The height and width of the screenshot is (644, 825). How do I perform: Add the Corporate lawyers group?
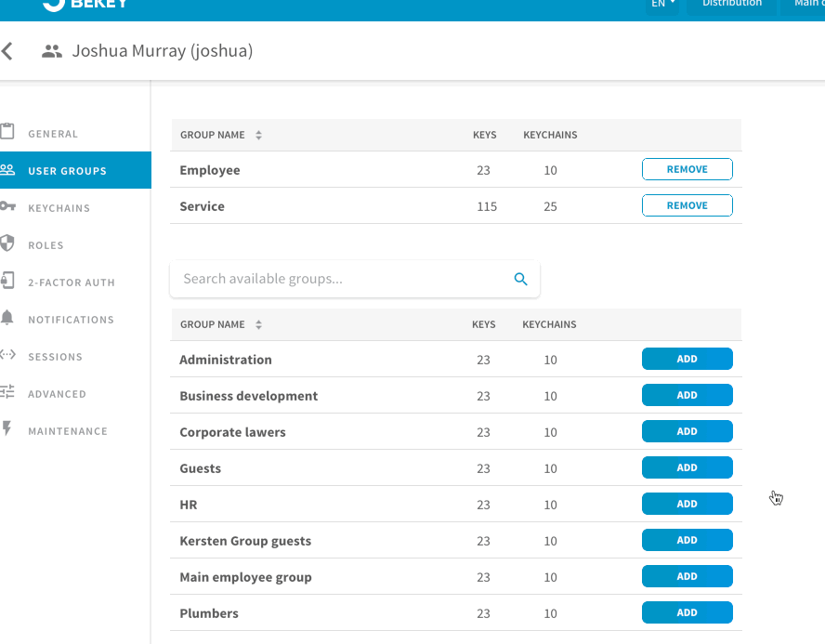(x=687, y=431)
